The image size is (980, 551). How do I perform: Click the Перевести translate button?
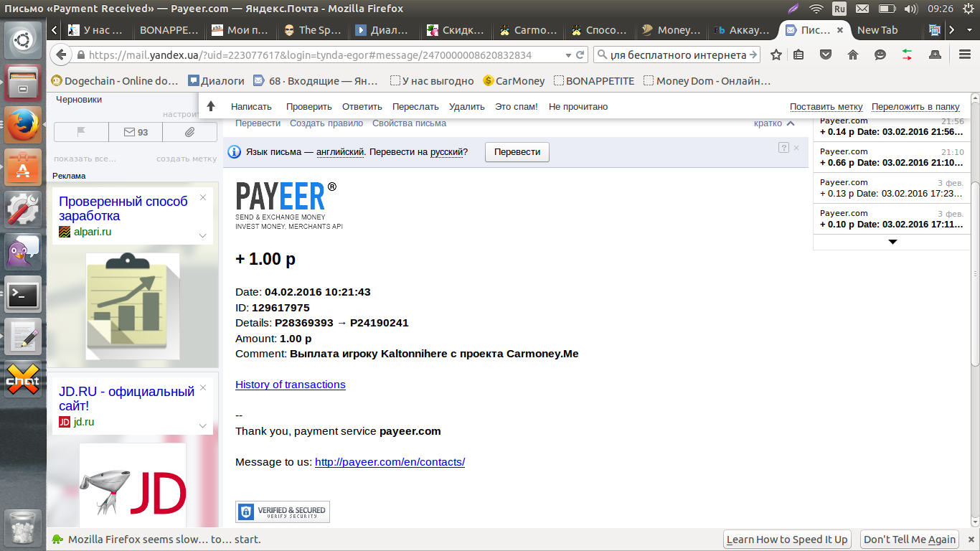coord(517,152)
